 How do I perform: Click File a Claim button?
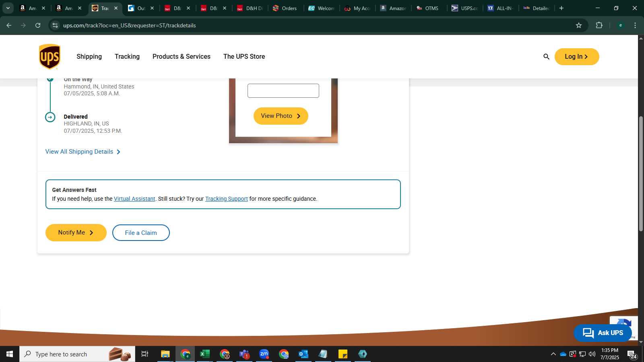[x=141, y=233]
